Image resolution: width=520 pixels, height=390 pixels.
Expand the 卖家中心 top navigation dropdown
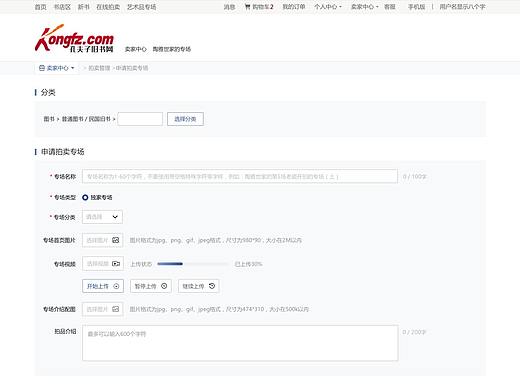(x=365, y=7)
